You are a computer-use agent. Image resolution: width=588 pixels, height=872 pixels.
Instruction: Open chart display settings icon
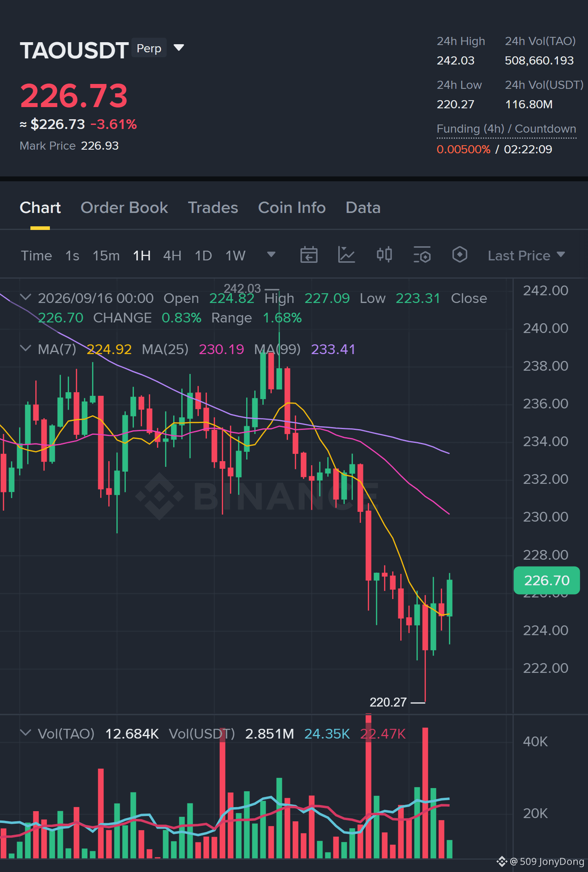(x=422, y=255)
